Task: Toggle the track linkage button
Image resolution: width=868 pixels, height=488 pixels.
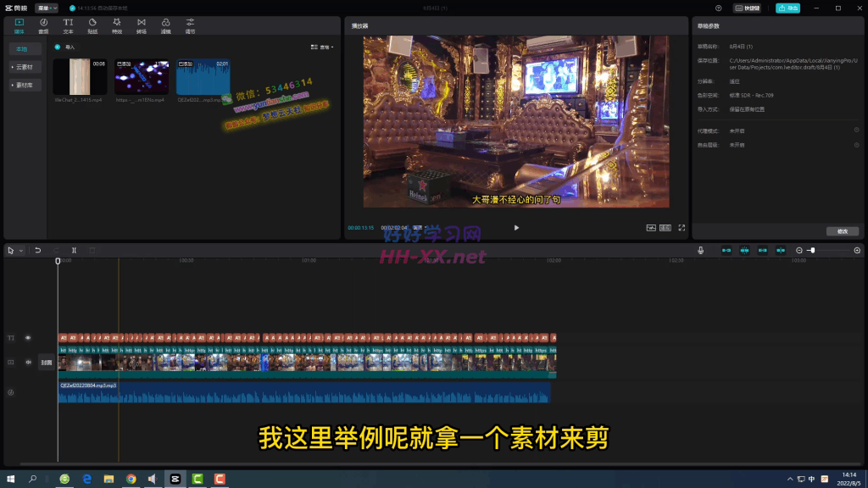Action: [762, 251]
